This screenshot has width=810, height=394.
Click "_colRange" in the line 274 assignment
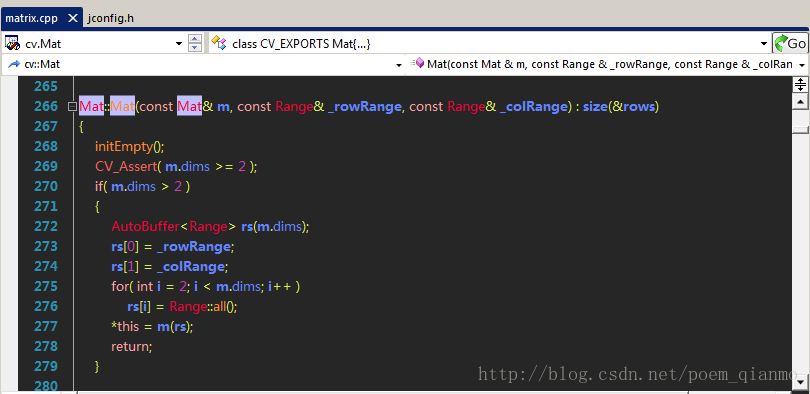tap(190, 267)
